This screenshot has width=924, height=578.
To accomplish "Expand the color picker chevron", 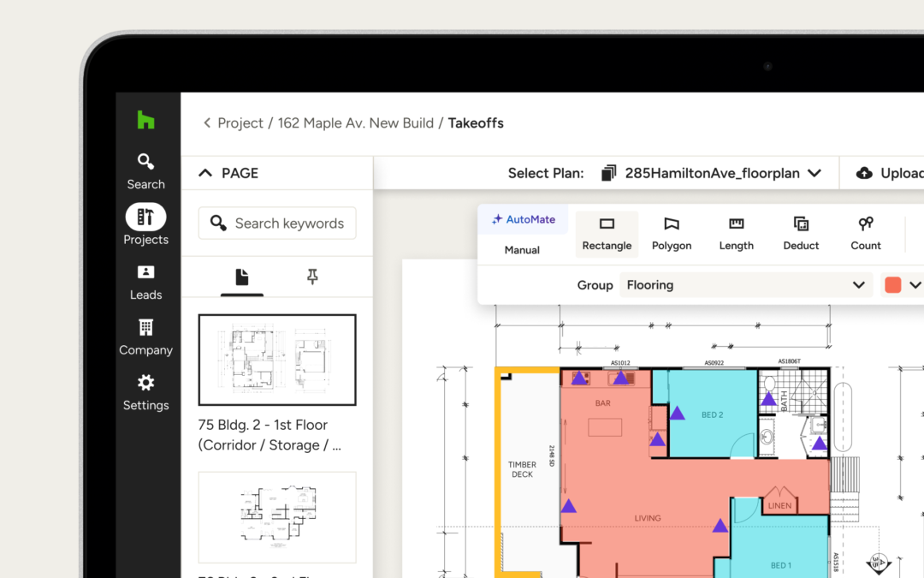I will 915,285.
